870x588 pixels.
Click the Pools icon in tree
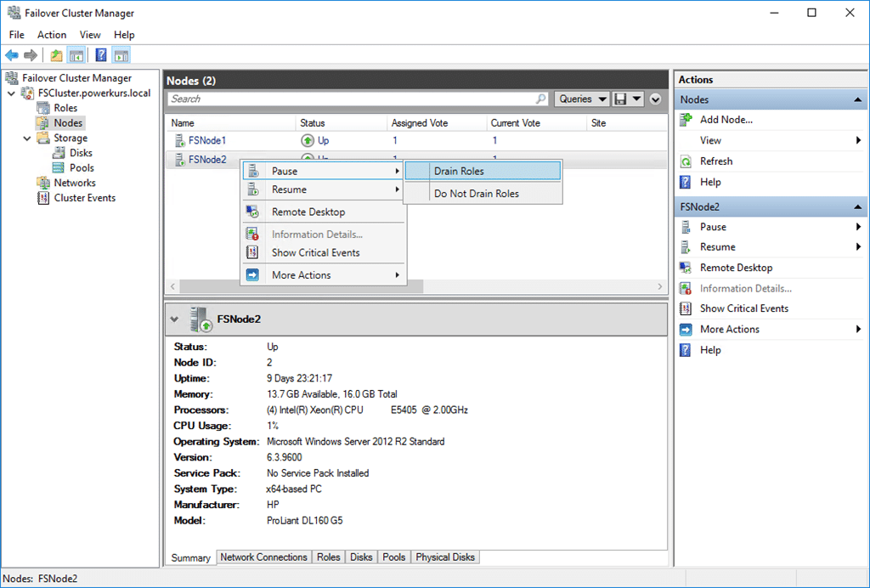(x=59, y=167)
